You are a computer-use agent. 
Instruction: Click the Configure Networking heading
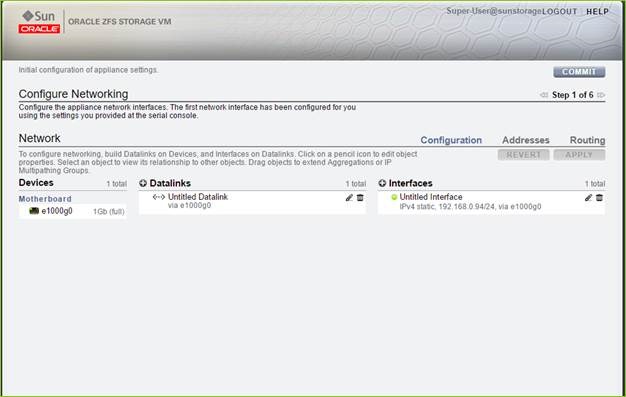(x=73, y=94)
